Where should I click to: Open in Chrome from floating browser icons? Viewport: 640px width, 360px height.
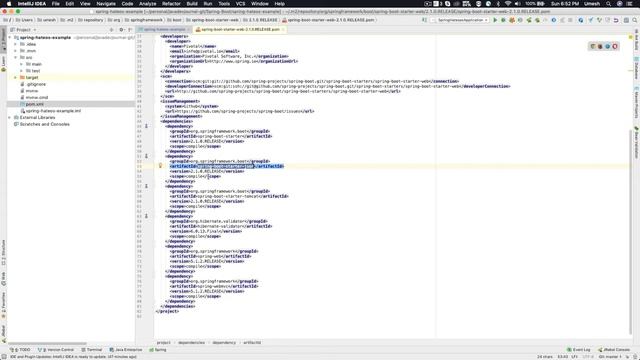point(593,47)
